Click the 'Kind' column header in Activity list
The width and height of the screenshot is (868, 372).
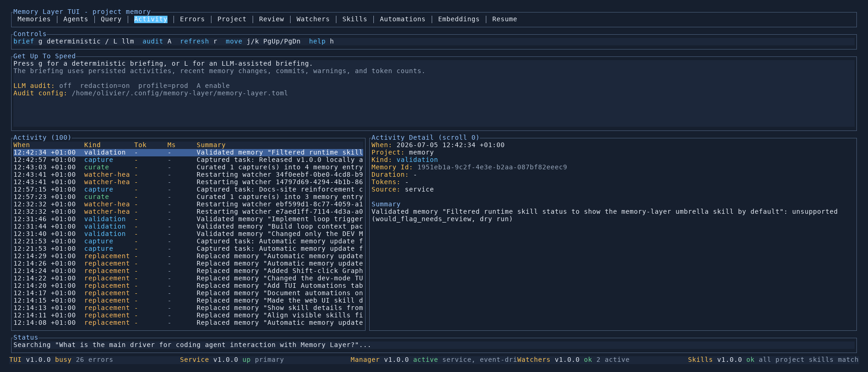(x=93, y=145)
